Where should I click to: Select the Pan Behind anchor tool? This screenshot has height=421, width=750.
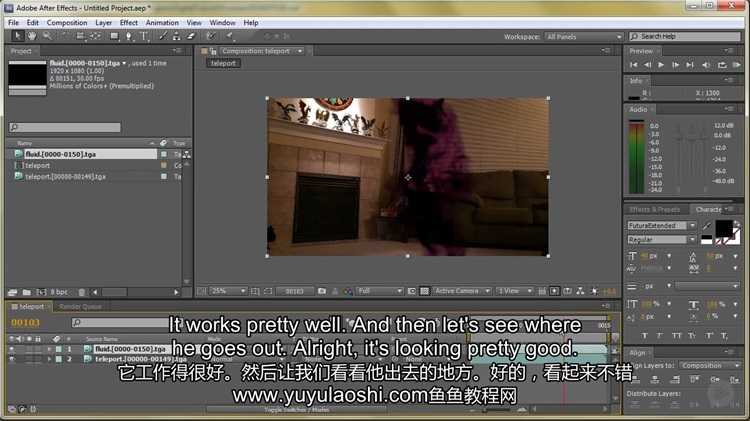95,36
